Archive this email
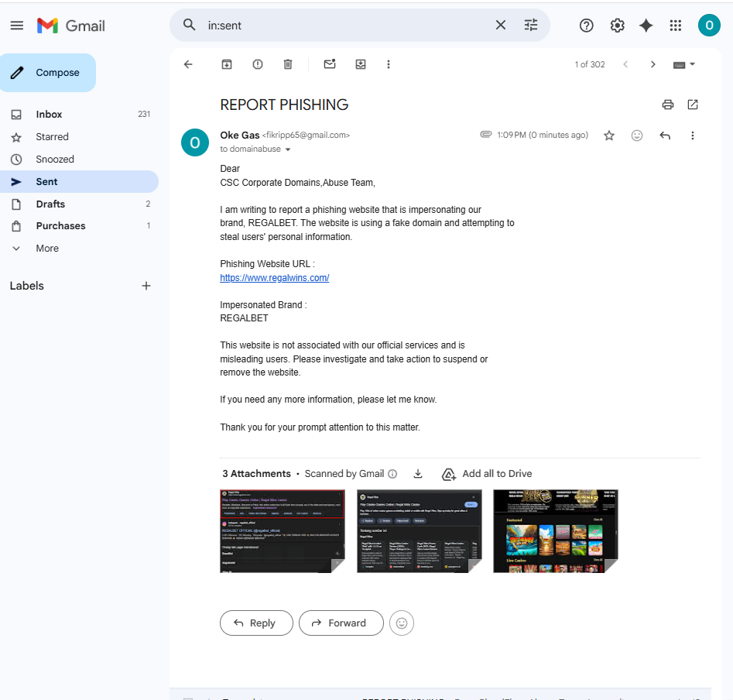 [x=227, y=64]
